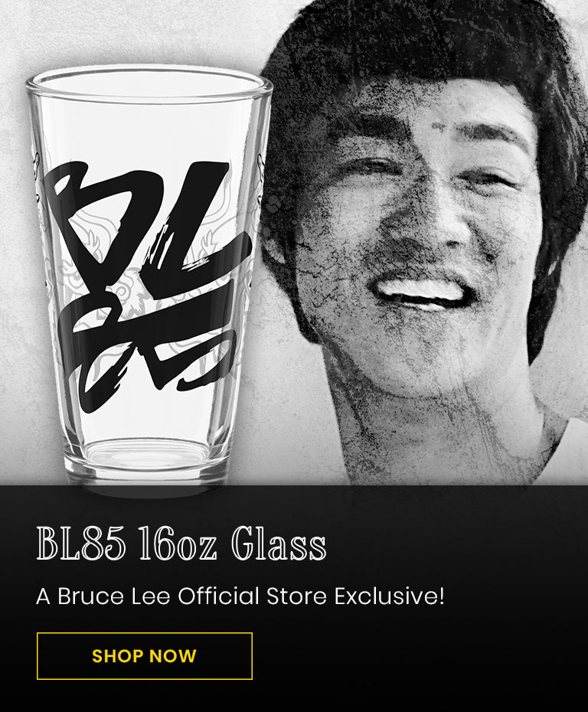This screenshot has width=588, height=712.
Task: Click the word Glass in the heading
Action: coord(279,544)
